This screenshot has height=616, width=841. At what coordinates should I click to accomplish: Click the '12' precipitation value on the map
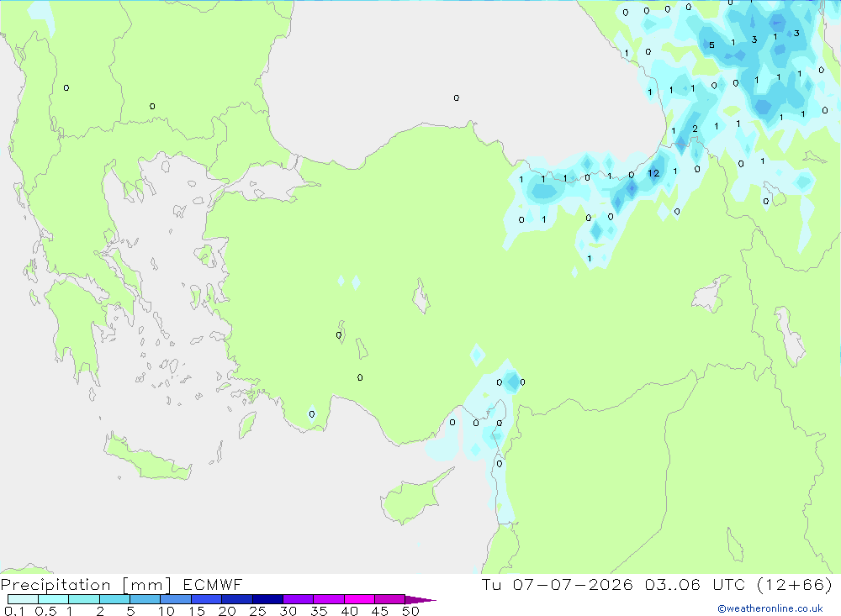(x=653, y=173)
